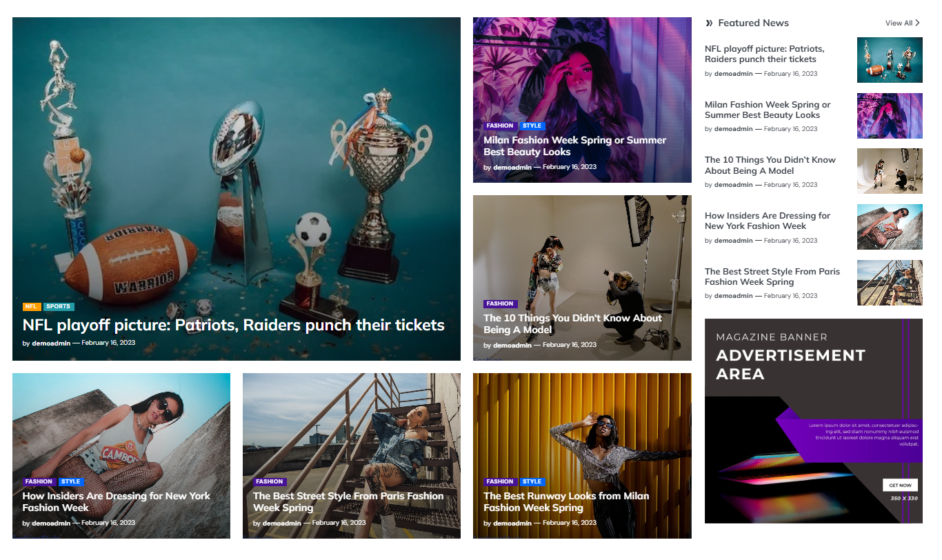942x560 pixels.
Task: Open the Milan Fashion Week beauty looks card
Action: point(574,146)
